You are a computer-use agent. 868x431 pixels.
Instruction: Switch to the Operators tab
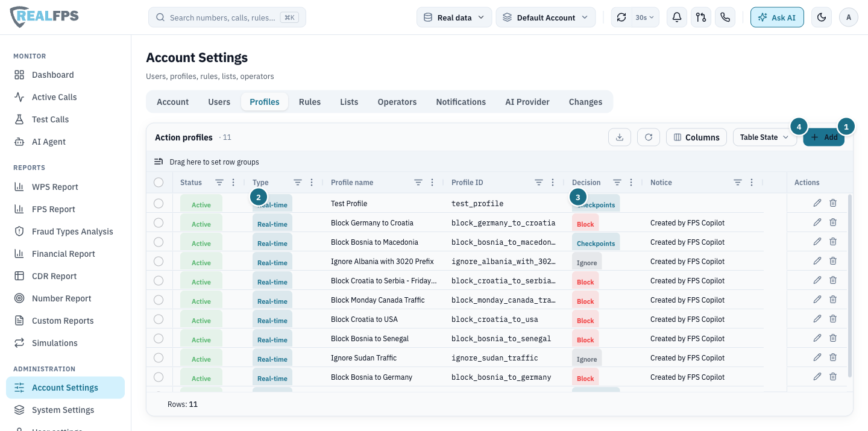point(397,102)
